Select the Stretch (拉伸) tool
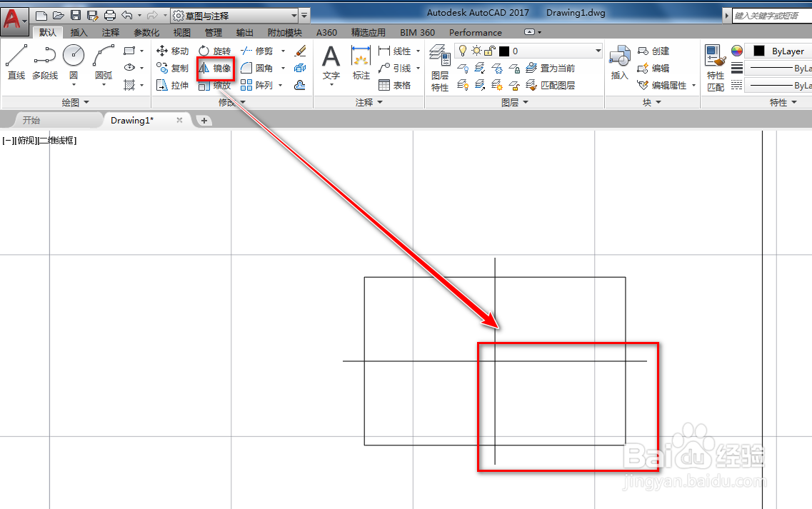 172,85
